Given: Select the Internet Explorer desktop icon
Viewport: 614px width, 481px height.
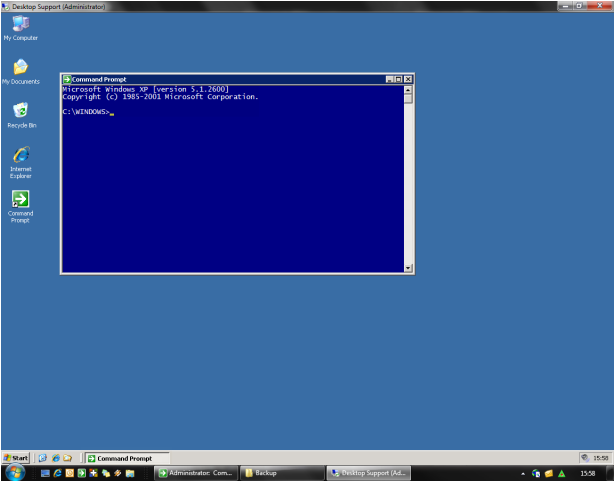Looking at the screenshot, I should [21, 162].
